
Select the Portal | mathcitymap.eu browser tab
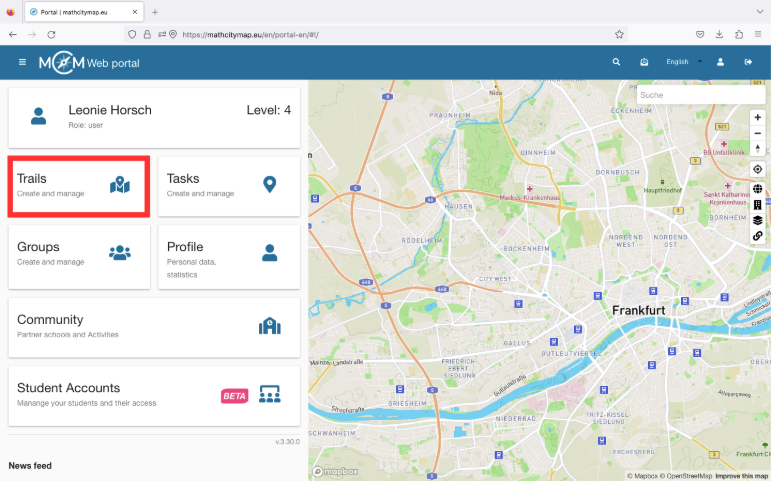[82, 11]
